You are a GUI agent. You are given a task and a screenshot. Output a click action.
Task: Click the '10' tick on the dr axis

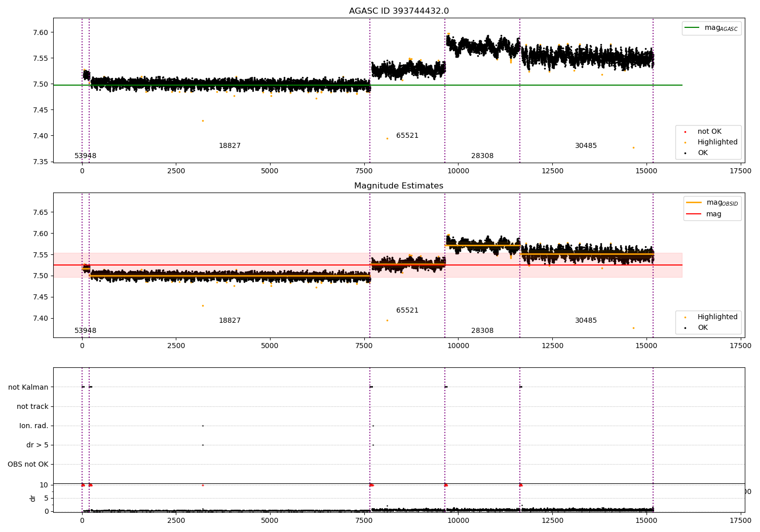click(x=44, y=485)
